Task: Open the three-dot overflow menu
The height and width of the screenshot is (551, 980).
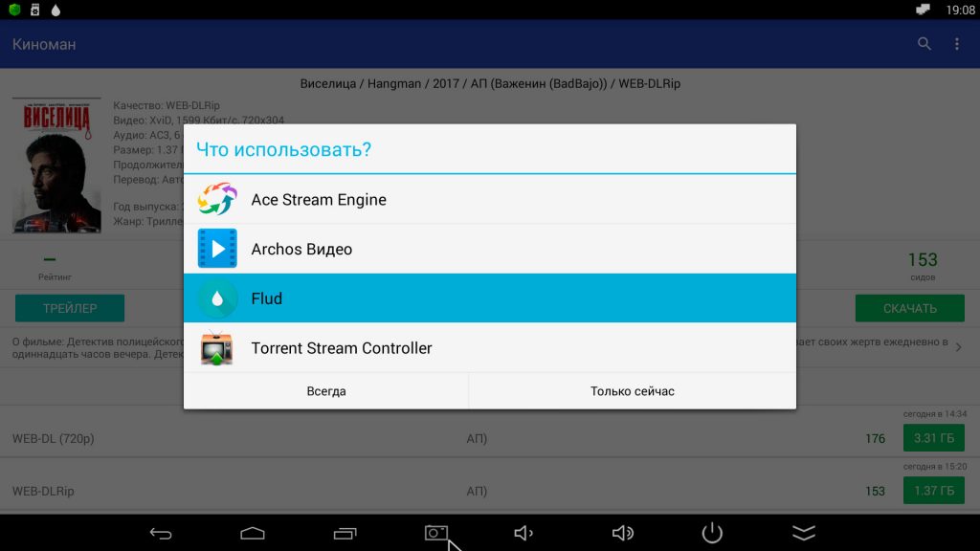Action: (957, 44)
